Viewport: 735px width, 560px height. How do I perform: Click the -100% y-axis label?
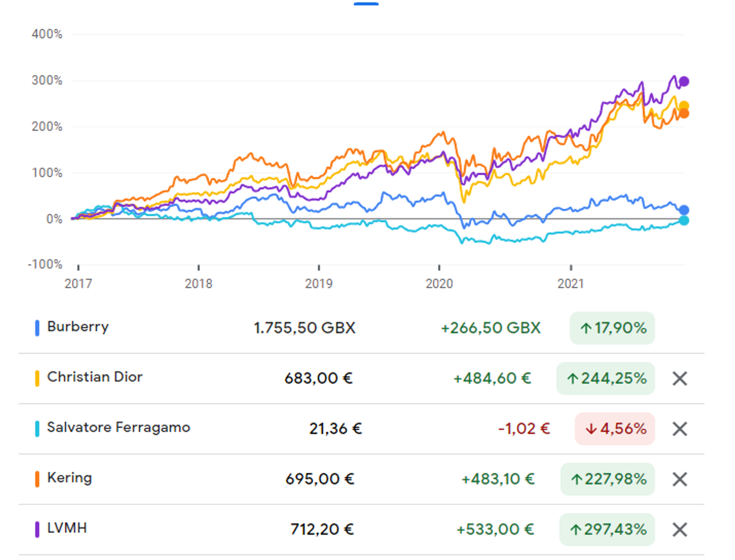pos(45,265)
